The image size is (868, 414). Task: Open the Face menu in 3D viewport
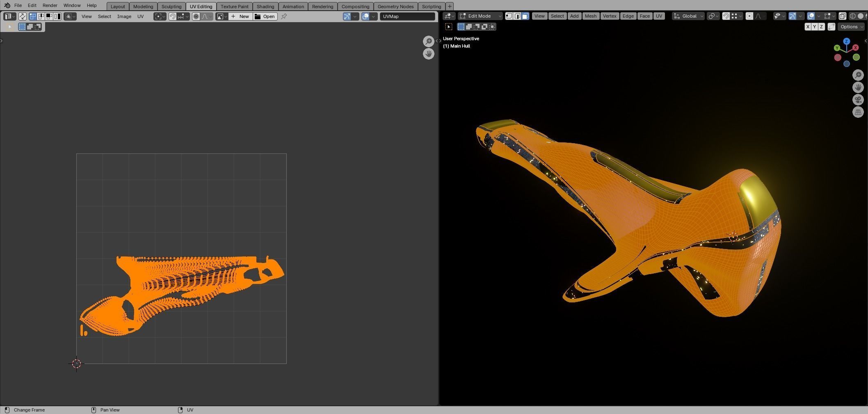645,16
